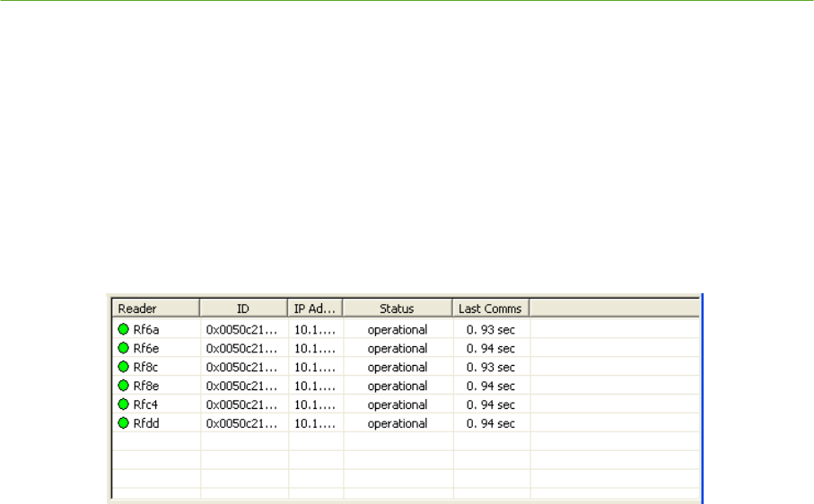
Task: Click the green status icon for Rfdd
Action: click(x=123, y=422)
